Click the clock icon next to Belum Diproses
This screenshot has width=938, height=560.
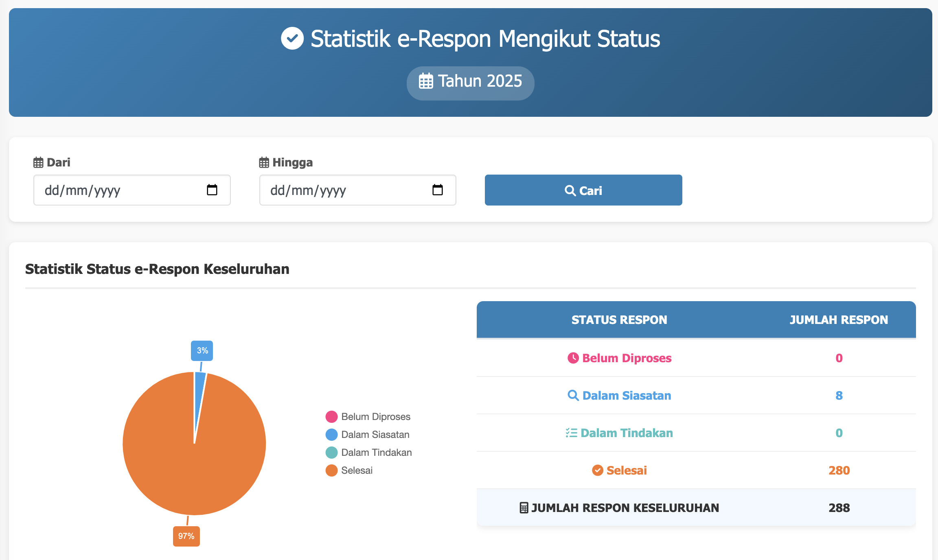[573, 358]
